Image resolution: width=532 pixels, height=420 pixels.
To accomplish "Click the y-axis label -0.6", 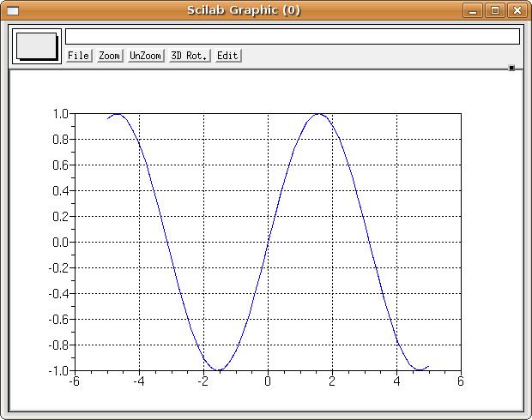I will 58,320.
